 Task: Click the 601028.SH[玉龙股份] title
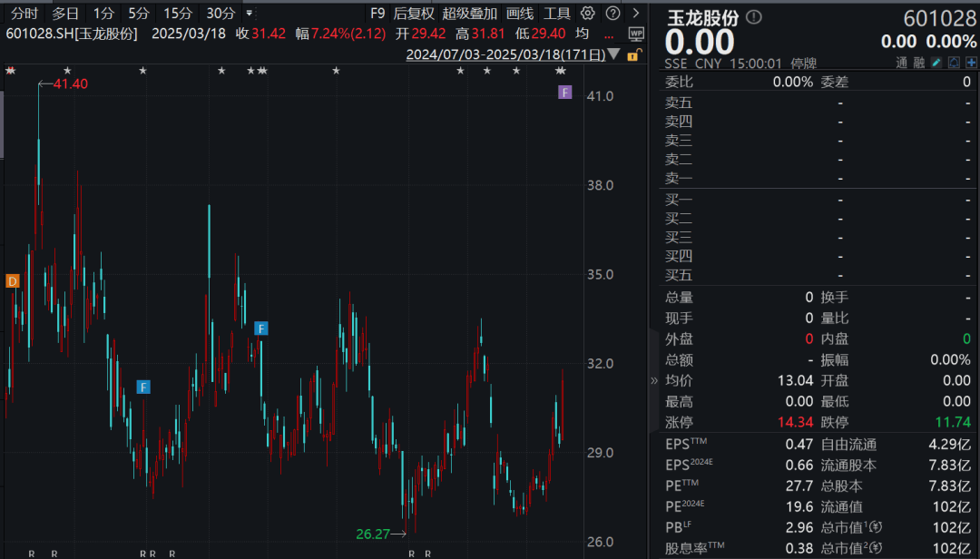[x=72, y=34]
